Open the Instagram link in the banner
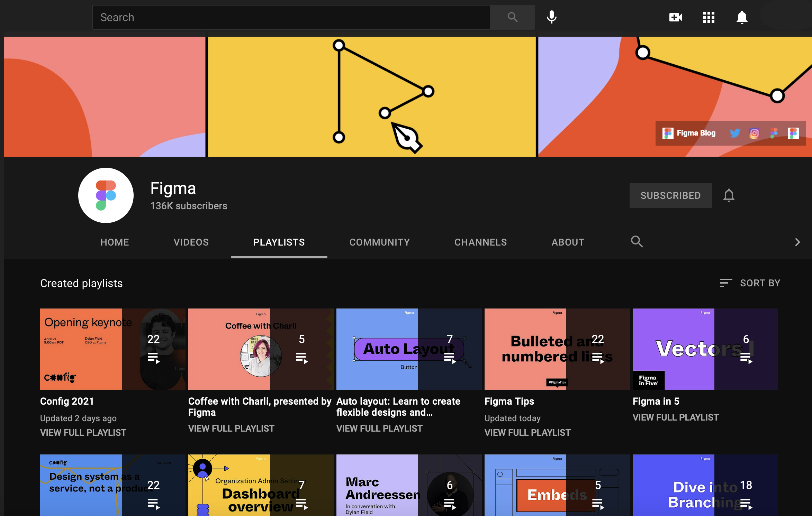 (x=754, y=133)
